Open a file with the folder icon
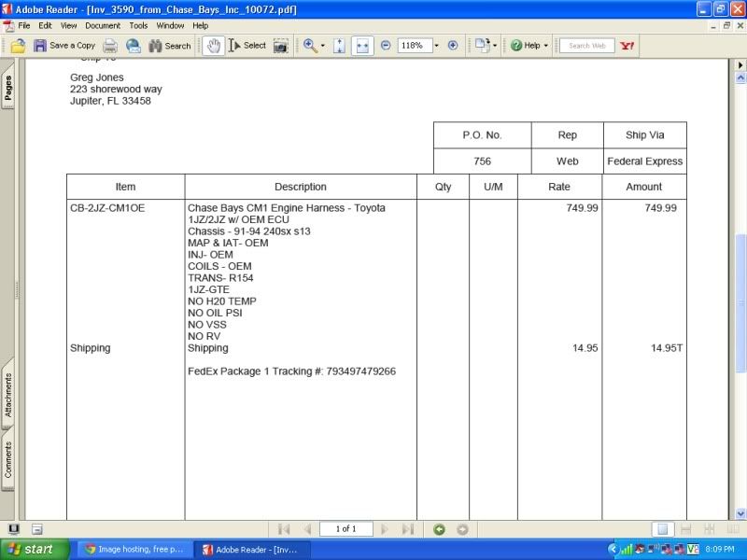 pos(18,46)
